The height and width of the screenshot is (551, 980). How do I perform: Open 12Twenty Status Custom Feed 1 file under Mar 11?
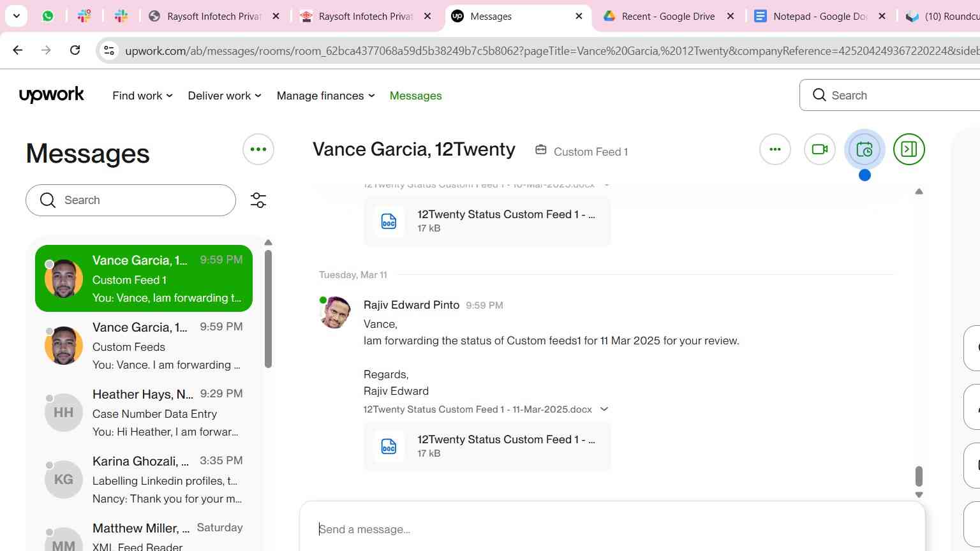pyautogui.click(x=487, y=446)
